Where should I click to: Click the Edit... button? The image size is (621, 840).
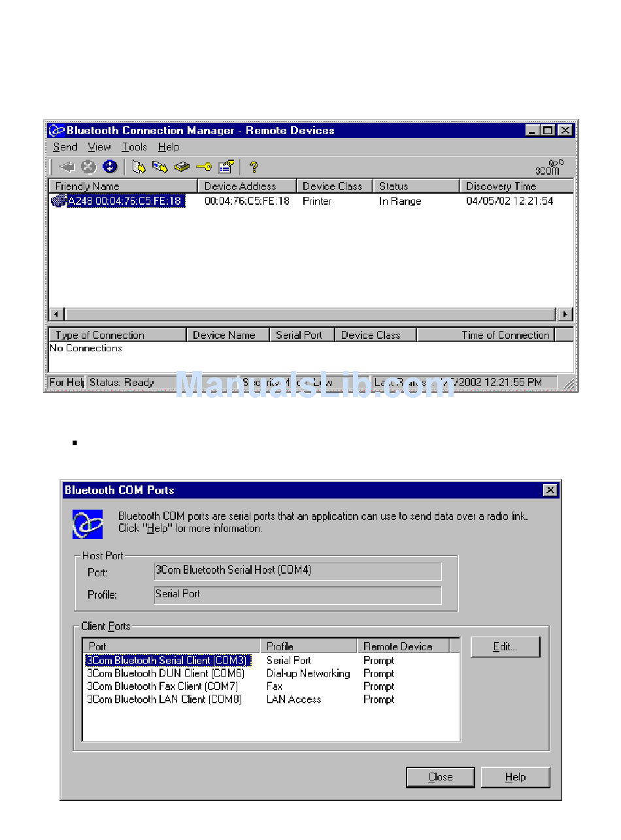(505, 646)
